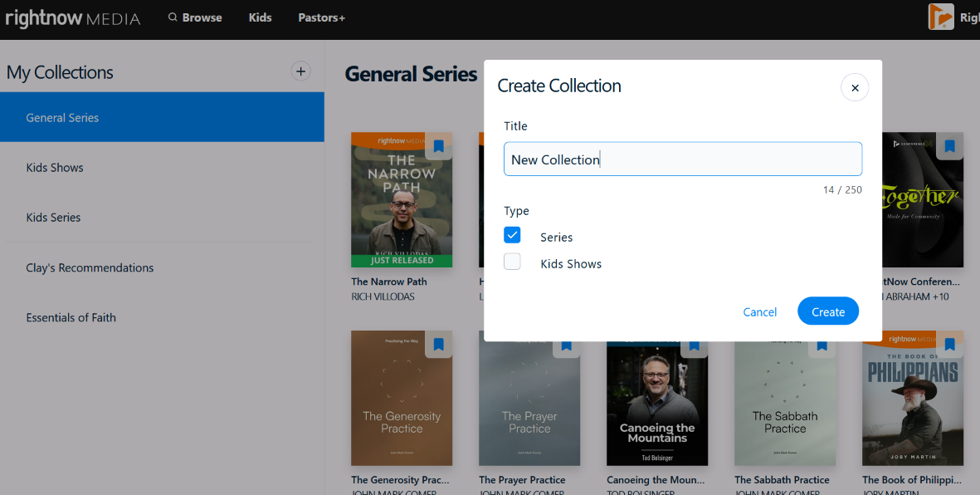The image size is (980, 495).
Task: Click the profile avatar icon in header
Action: pos(941,17)
